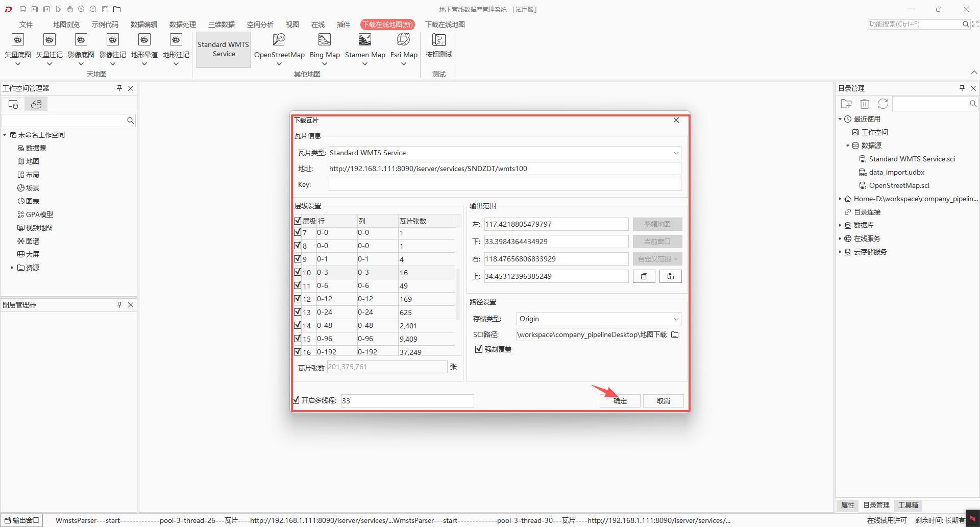Browse for SCI路径 folder
The width and height of the screenshot is (980, 527).
coord(675,334)
